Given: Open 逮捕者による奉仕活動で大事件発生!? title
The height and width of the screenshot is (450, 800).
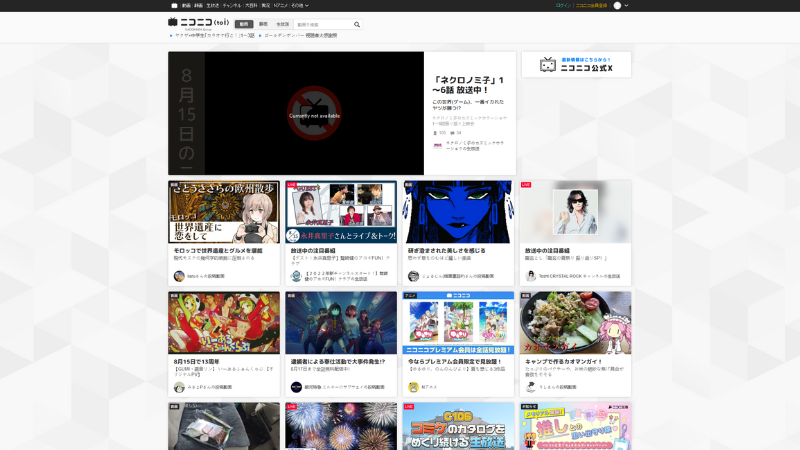Looking at the screenshot, I should click(x=338, y=361).
